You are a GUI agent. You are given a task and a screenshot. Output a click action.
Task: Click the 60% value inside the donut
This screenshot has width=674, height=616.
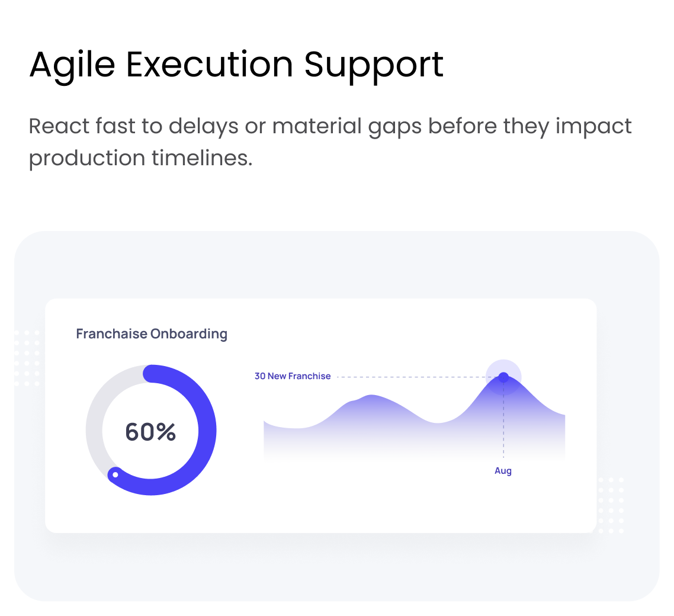[150, 432]
